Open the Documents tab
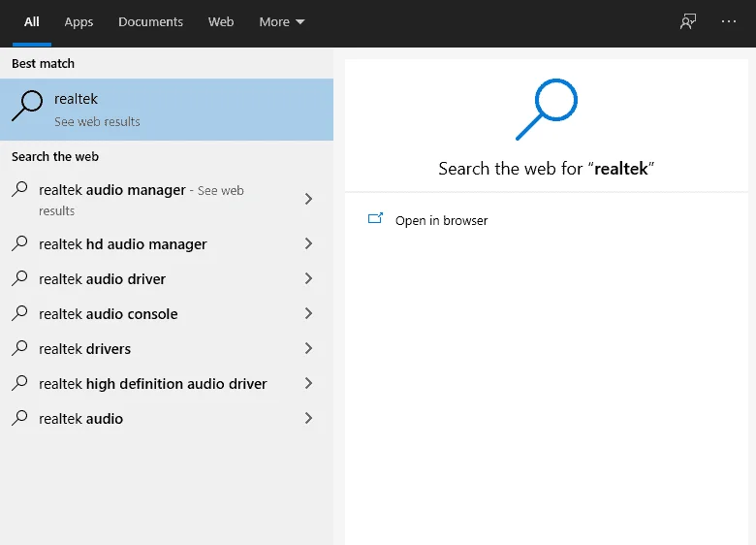This screenshot has height=545, width=756. pos(150,22)
